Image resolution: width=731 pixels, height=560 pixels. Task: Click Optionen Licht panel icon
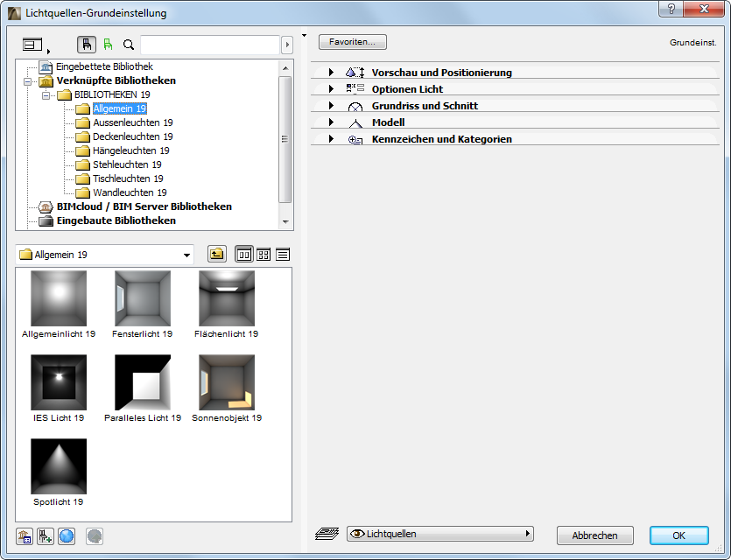pos(355,88)
